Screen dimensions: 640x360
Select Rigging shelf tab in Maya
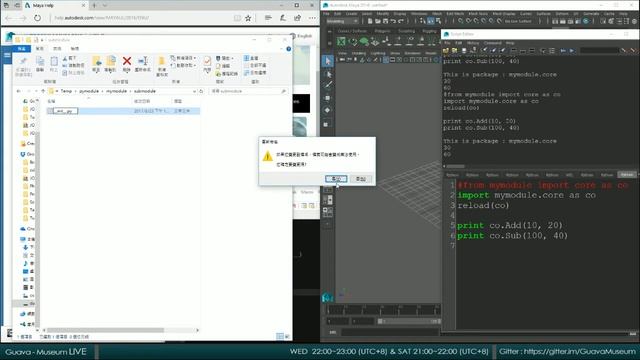point(429,31)
